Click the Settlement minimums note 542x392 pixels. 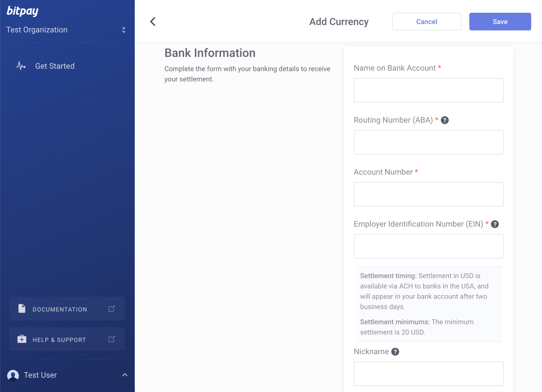pos(417,327)
